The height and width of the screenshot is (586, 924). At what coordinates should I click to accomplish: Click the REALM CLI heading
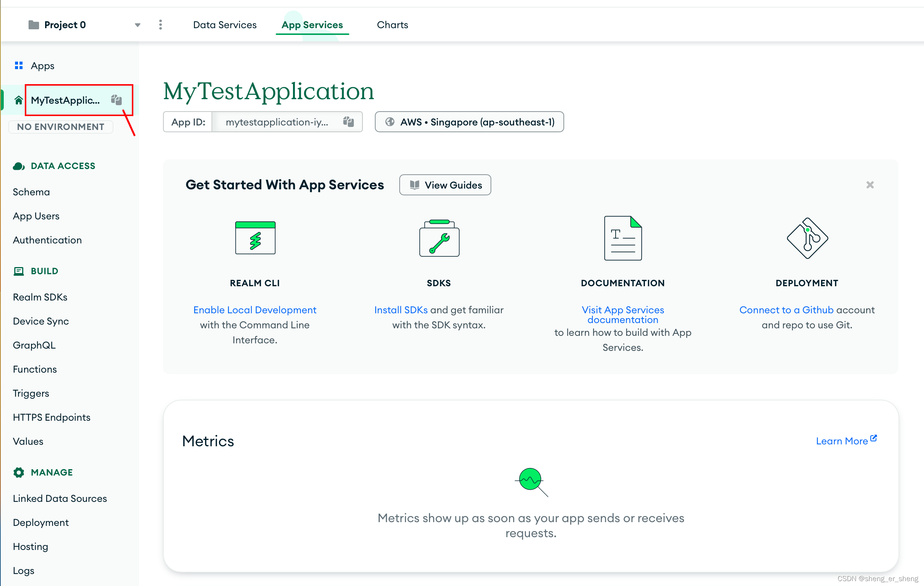[255, 283]
